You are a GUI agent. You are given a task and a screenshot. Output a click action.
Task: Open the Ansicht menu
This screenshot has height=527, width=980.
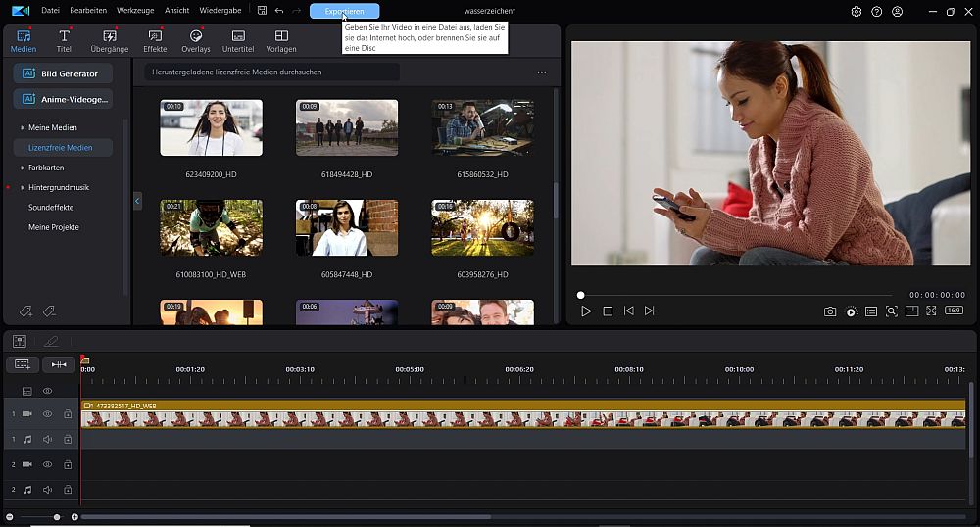click(176, 11)
